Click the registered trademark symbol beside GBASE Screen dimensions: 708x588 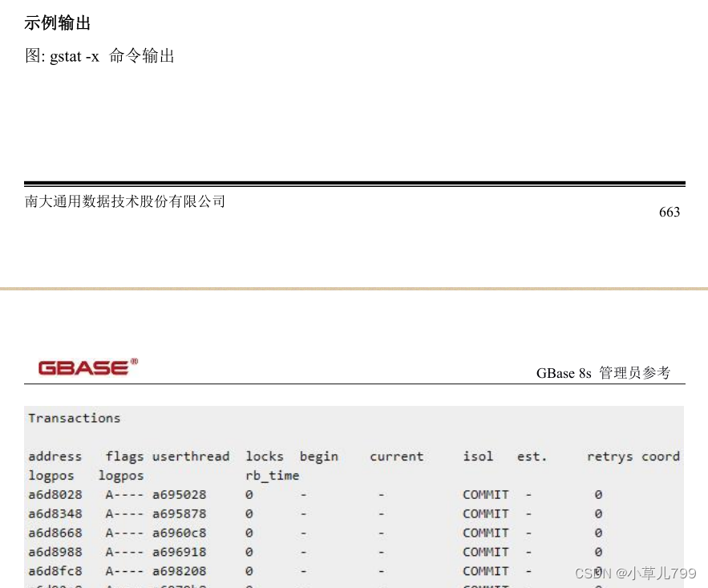point(133,360)
